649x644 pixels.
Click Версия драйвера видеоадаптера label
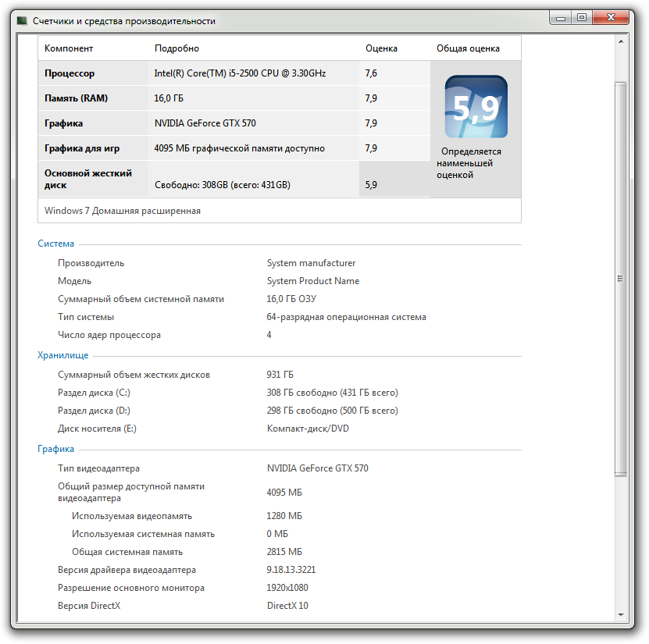pyautogui.click(x=127, y=570)
